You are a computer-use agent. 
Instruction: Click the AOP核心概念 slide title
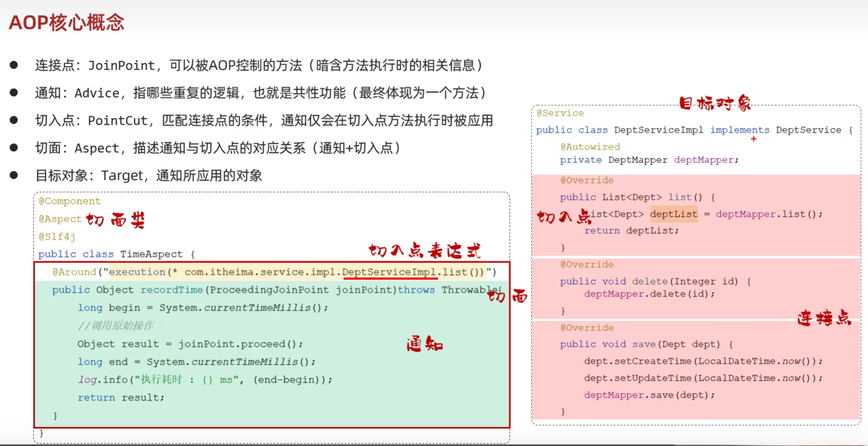66,23
